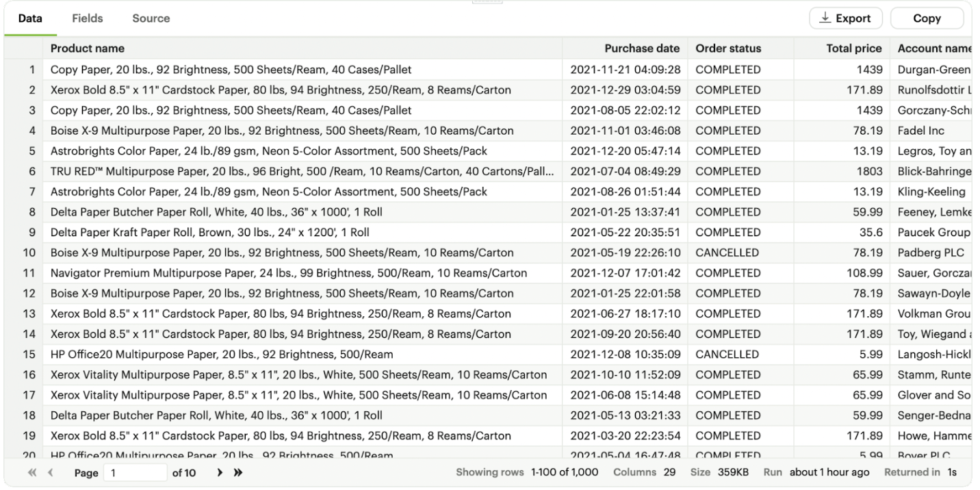
Task: Jump to the last page arrow
Action: pos(238,472)
